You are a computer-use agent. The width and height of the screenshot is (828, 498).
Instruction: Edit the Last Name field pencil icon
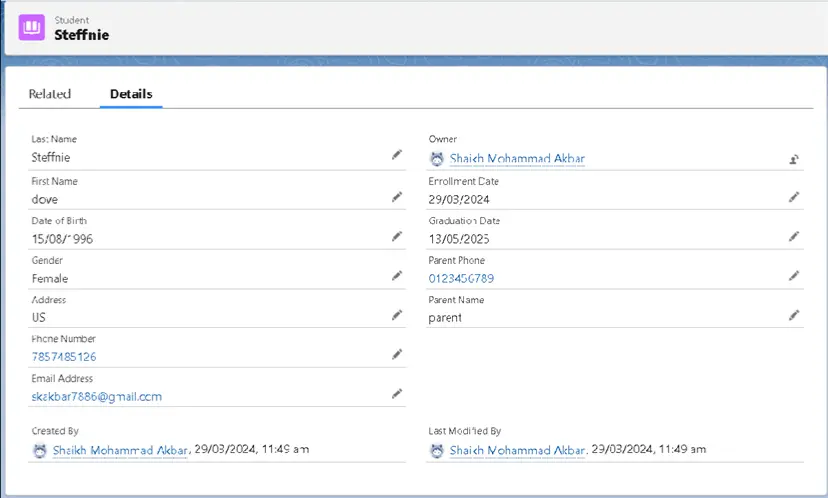[x=396, y=156]
